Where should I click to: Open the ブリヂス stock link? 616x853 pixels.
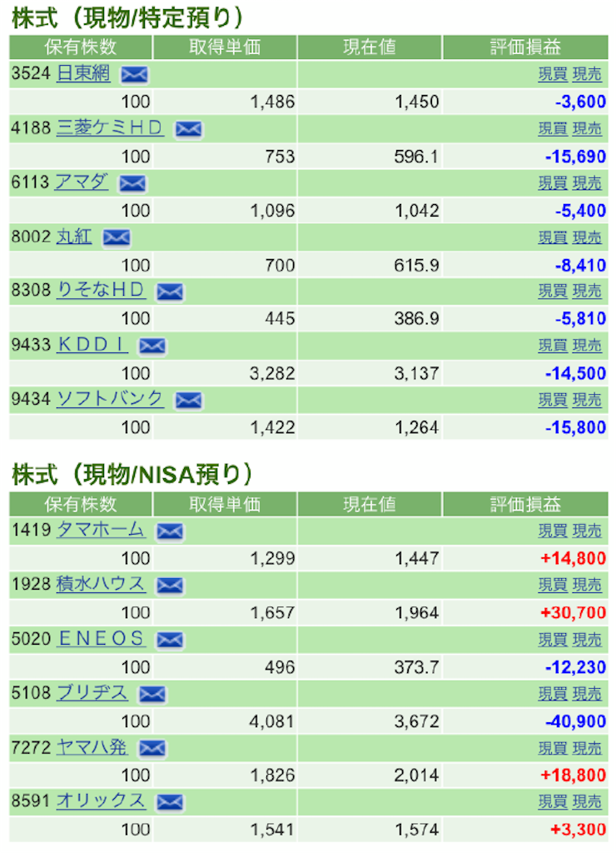tap(92, 692)
